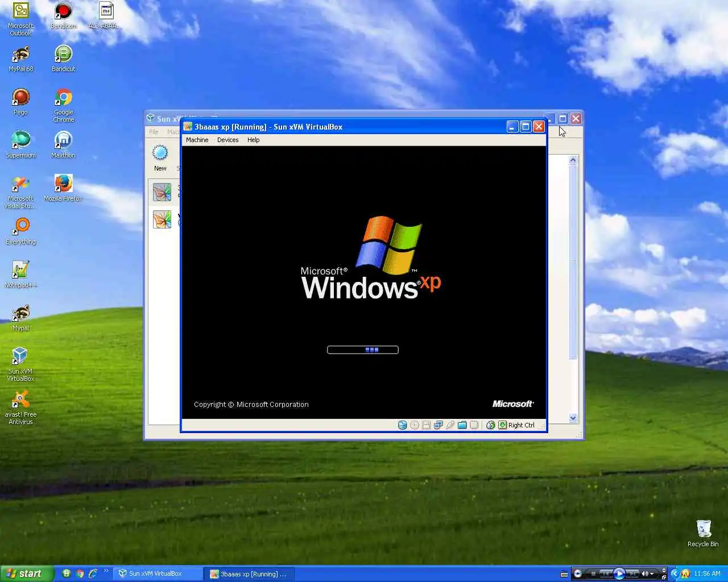Open the Machine menu in VM window

point(197,140)
